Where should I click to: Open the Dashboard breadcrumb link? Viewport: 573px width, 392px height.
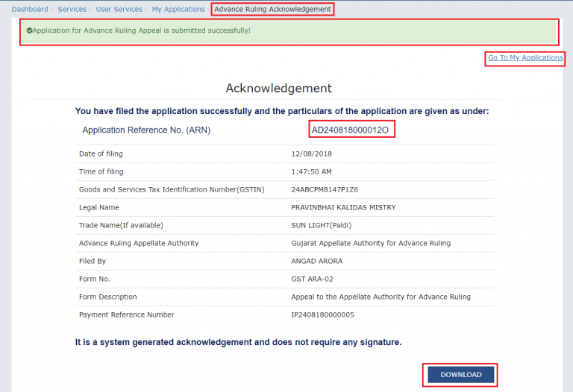pos(30,9)
